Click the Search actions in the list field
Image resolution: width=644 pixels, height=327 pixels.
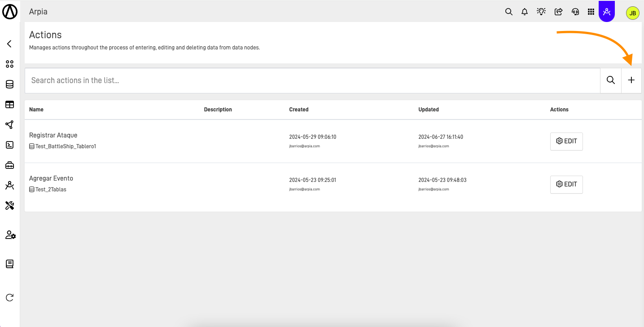(x=312, y=80)
